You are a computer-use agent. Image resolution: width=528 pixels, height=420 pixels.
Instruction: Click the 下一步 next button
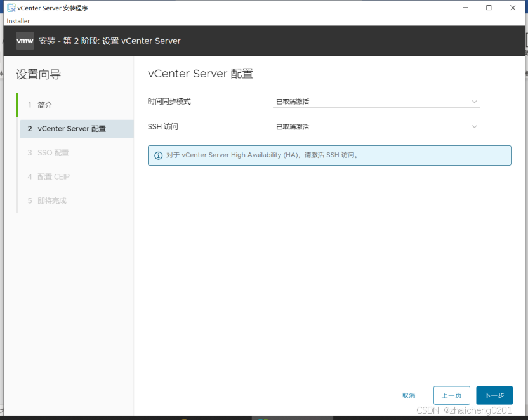pyautogui.click(x=494, y=395)
